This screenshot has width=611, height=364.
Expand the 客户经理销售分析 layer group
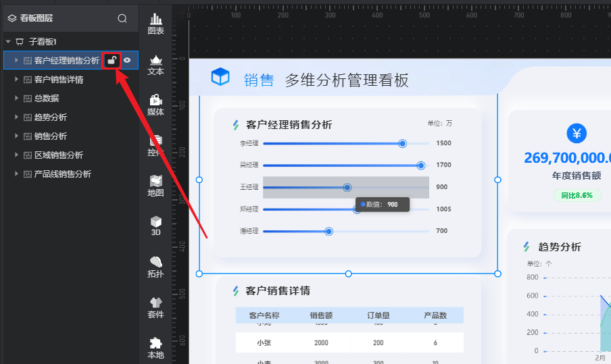(x=16, y=60)
